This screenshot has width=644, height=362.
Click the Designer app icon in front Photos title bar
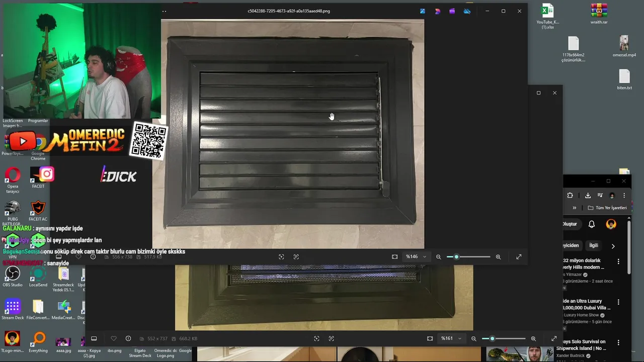pyautogui.click(x=437, y=11)
